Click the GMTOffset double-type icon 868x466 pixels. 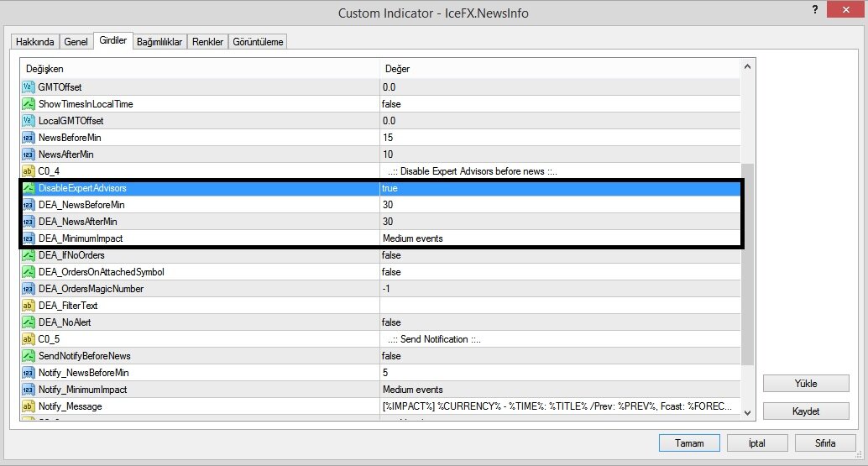(29, 86)
